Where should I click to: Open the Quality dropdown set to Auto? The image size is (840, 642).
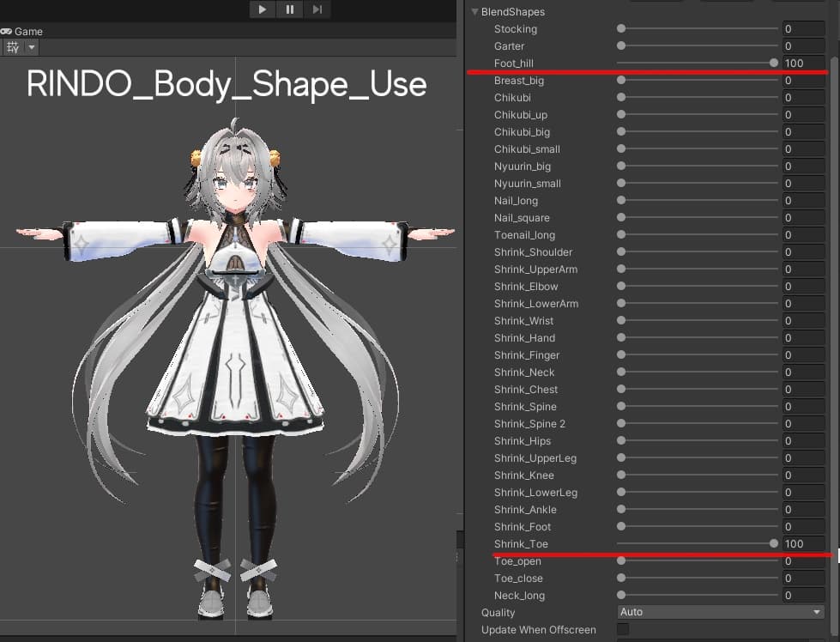click(x=721, y=612)
